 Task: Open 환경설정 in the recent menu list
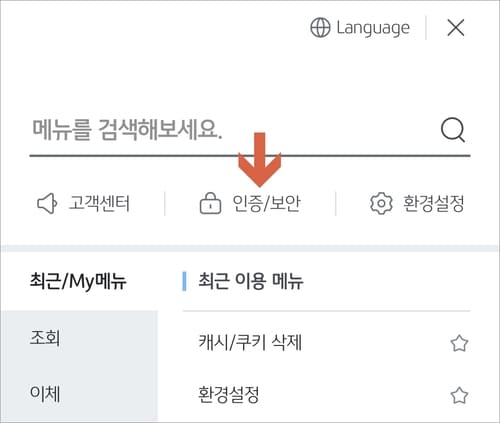(228, 395)
